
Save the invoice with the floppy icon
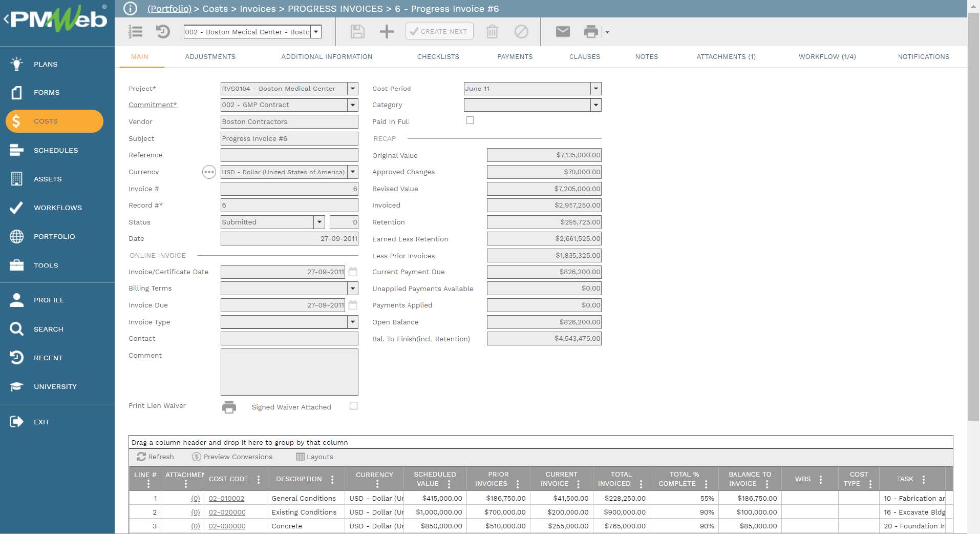[357, 32]
